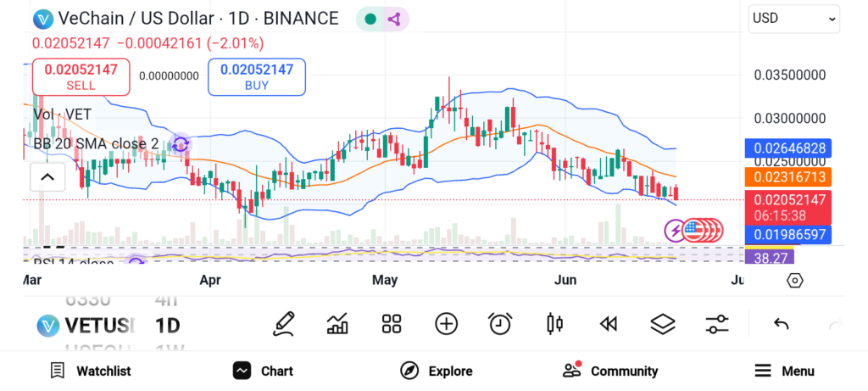Collapse indicator legend with chevron-up button
The image size is (868, 391).
pos(47,177)
